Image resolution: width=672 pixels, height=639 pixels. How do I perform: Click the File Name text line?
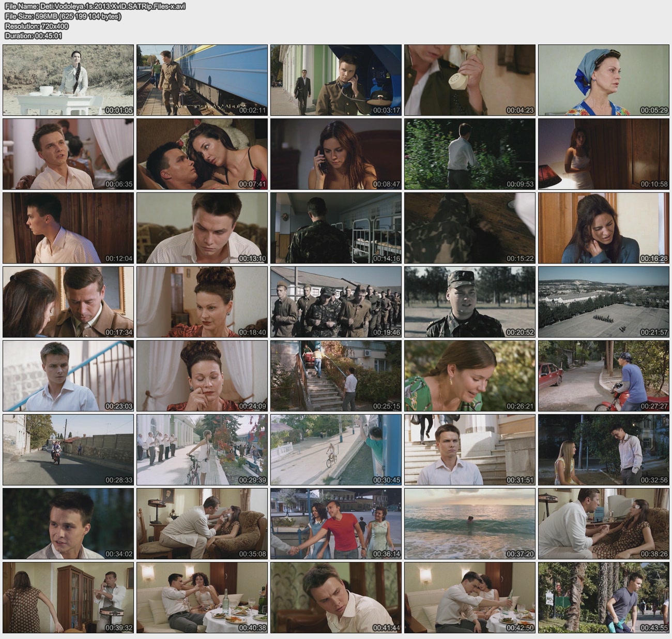pyautogui.click(x=95, y=6)
